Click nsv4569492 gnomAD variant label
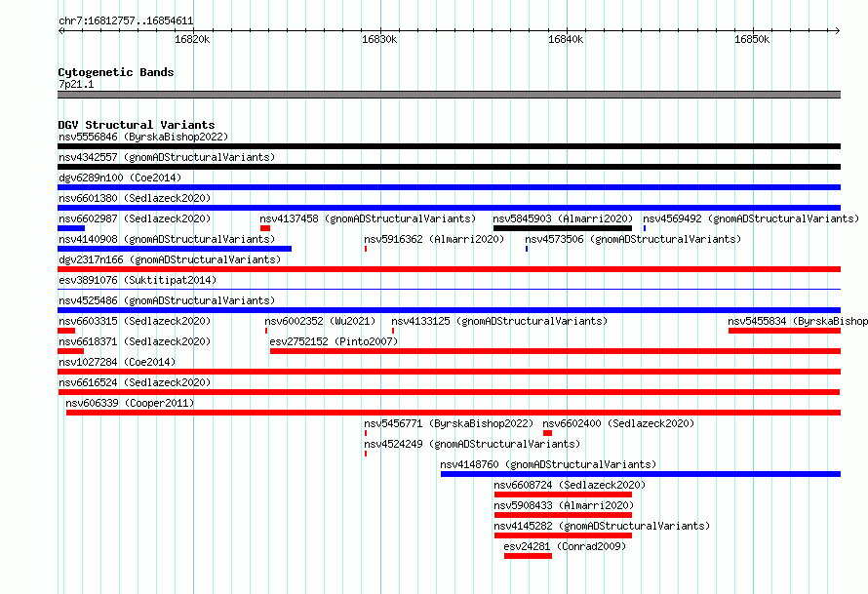Image resolution: width=868 pixels, height=594 pixels. [x=751, y=218]
